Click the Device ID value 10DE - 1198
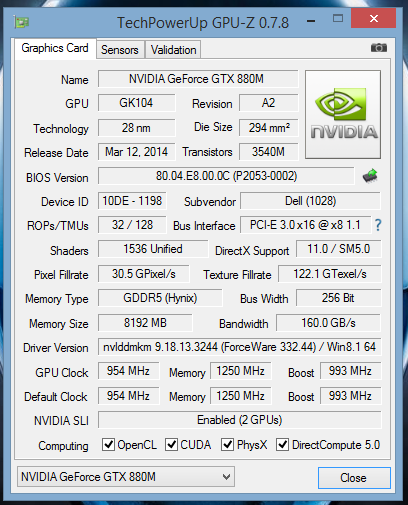The height and width of the screenshot is (505, 408). point(132,201)
